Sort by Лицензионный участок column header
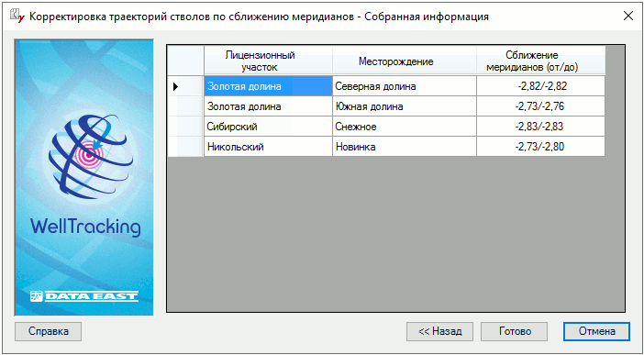The width and height of the screenshot is (644, 355). point(268,61)
